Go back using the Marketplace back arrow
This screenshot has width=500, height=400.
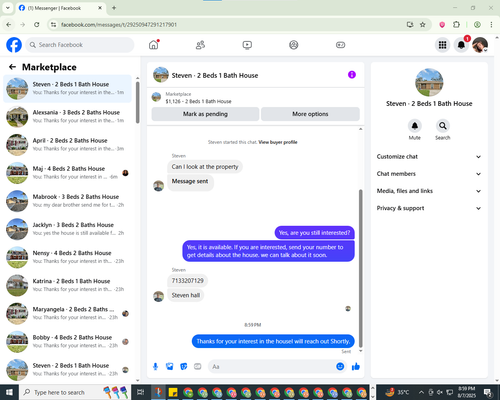point(12,67)
